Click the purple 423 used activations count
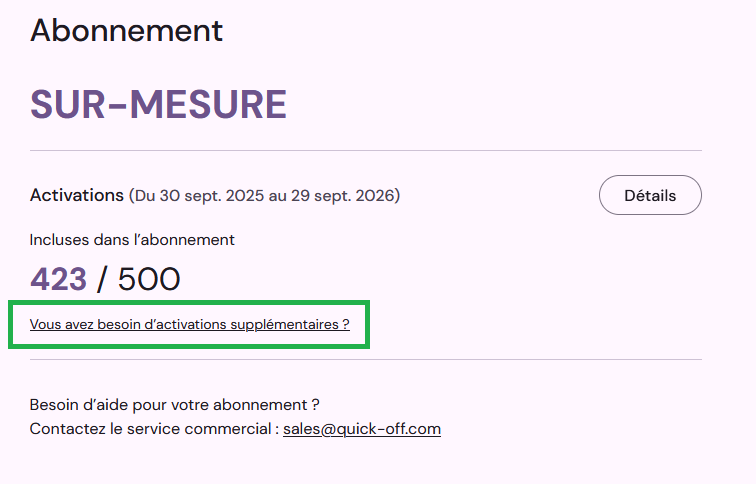Viewport: 756px width, 484px height. click(58, 279)
